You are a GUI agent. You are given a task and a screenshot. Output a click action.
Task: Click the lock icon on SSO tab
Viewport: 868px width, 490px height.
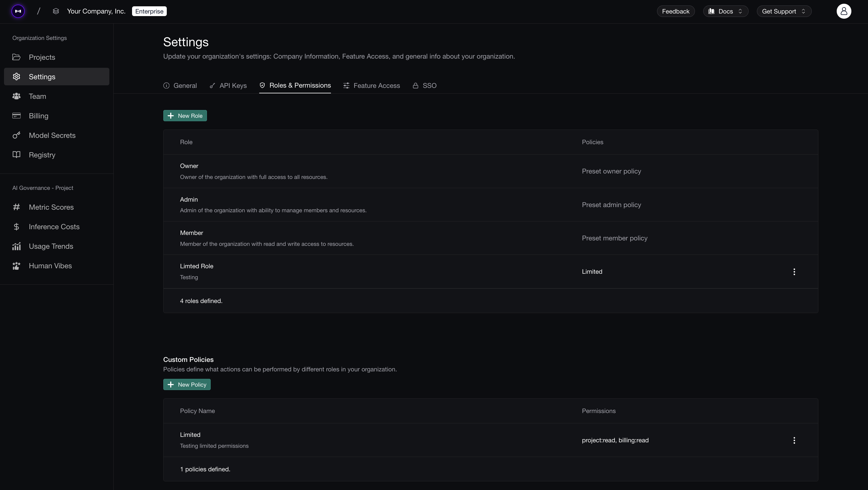[x=415, y=85]
